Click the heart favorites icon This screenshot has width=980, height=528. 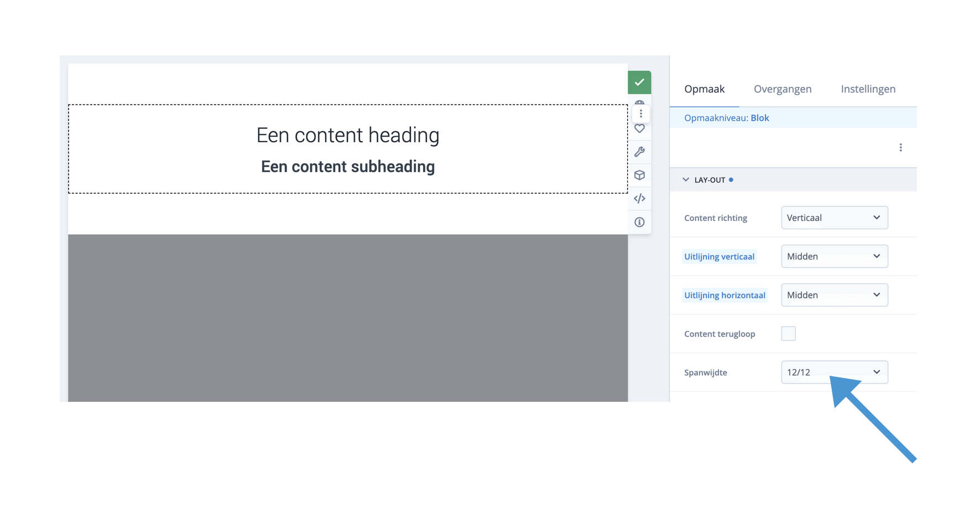[x=639, y=129]
